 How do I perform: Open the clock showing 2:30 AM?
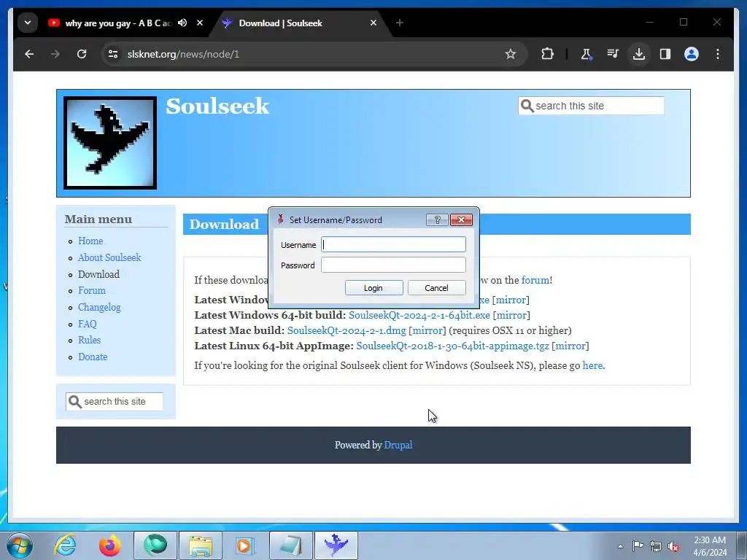(710, 546)
